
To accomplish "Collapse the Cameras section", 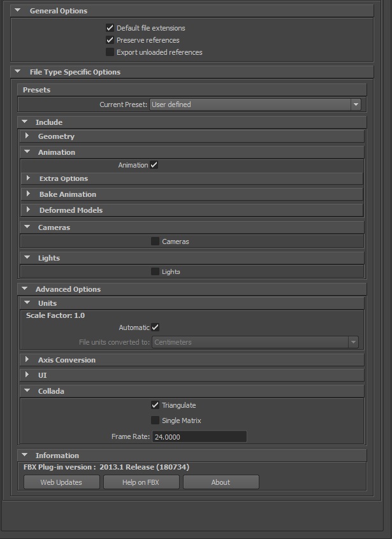I will [27, 227].
